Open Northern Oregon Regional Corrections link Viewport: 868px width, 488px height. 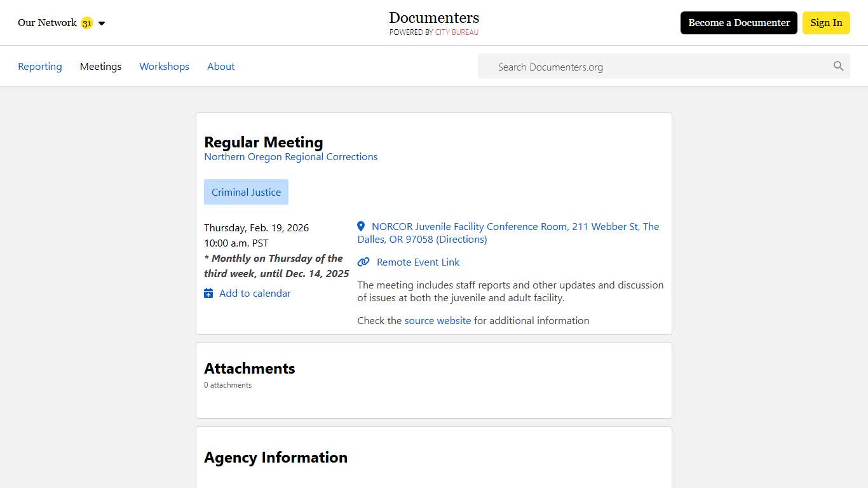pos(290,157)
